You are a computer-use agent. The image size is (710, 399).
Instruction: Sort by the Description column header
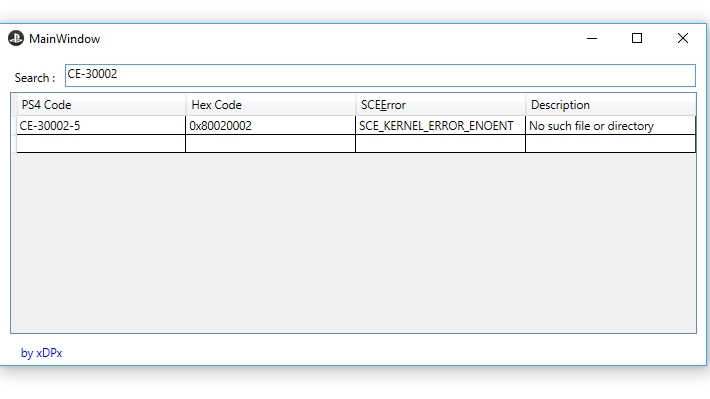click(610, 105)
